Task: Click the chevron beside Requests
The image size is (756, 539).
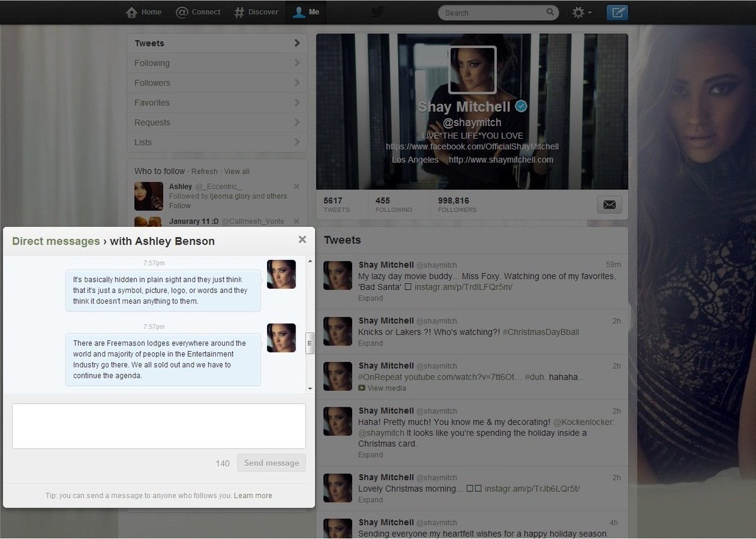Action: (297, 122)
